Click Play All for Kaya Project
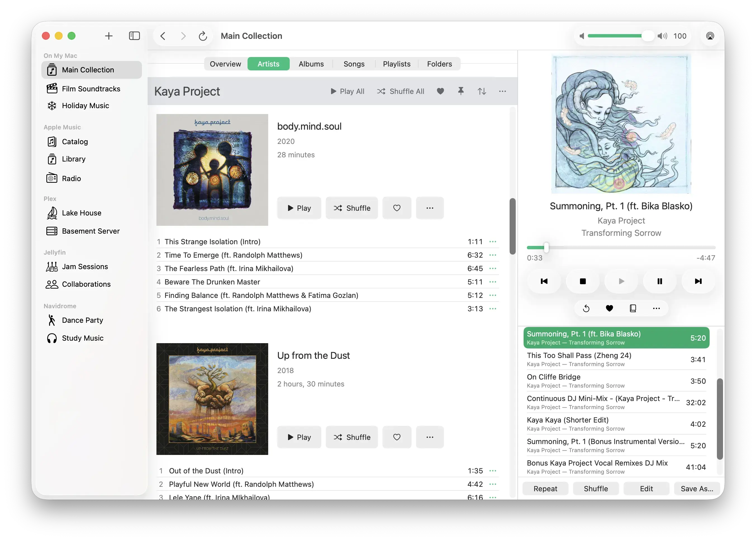This screenshot has width=756, height=541. pos(347,91)
